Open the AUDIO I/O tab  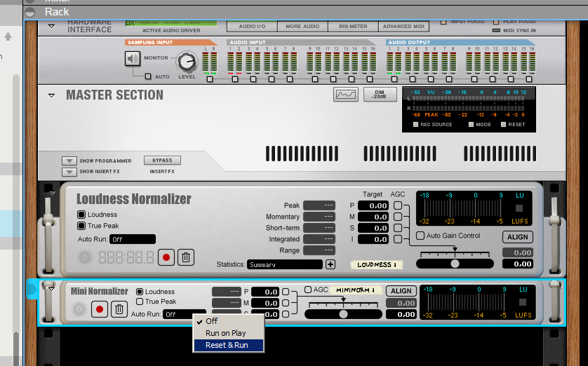pyautogui.click(x=252, y=26)
